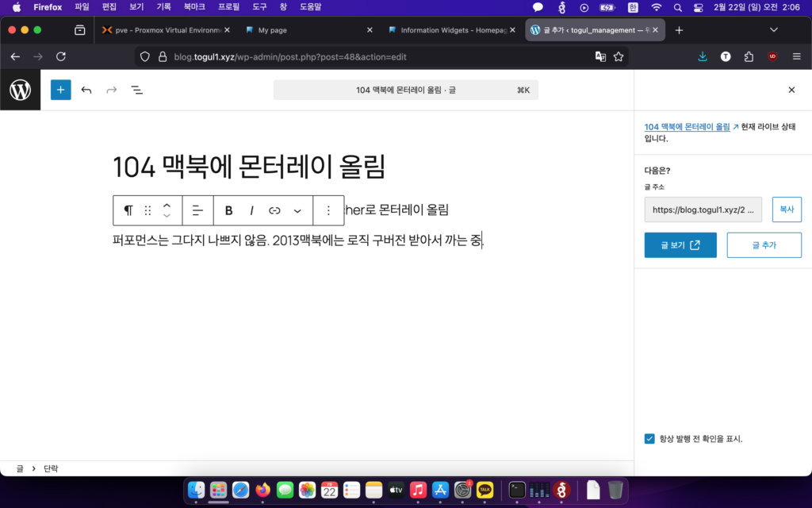
Task: Open the document overview list icon
Action: (x=136, y=90)
